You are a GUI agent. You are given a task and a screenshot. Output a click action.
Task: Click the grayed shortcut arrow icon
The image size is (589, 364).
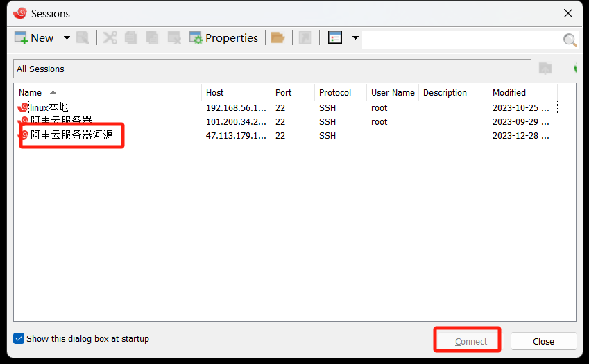(x=305, y=38)
